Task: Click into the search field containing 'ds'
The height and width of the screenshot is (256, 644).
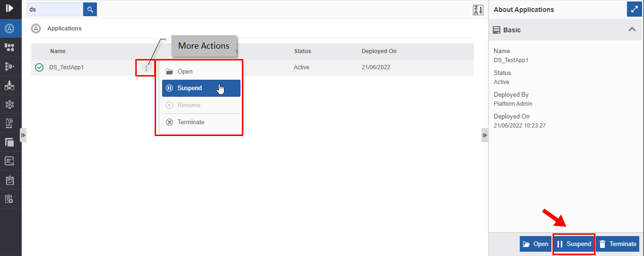Action: (55, 9)
